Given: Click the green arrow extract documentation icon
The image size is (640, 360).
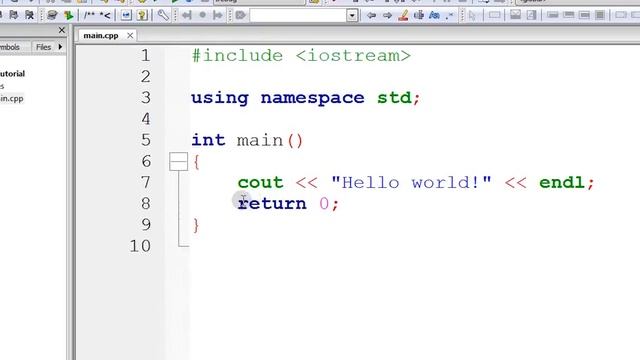Looking at the screenshot, I should click(68, 16).
